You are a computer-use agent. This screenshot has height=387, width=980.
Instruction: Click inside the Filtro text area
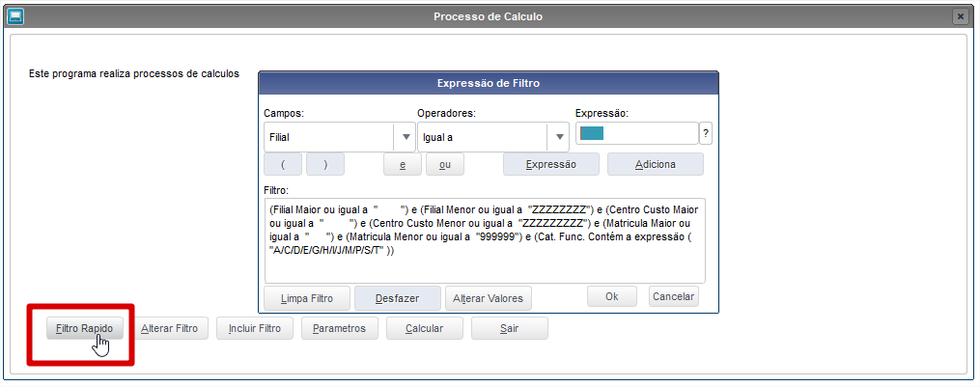tap(485, 240)
